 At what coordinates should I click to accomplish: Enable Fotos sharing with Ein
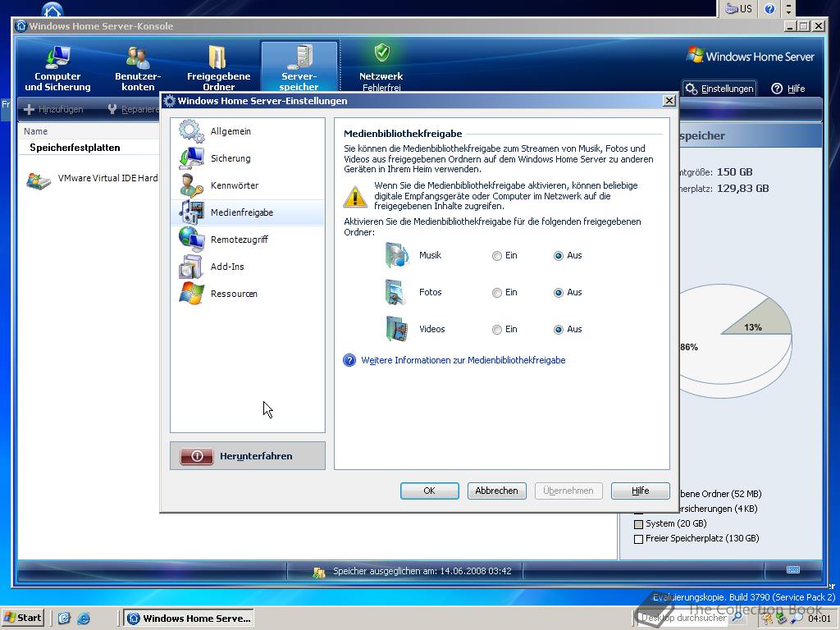(x=496, y=293)
